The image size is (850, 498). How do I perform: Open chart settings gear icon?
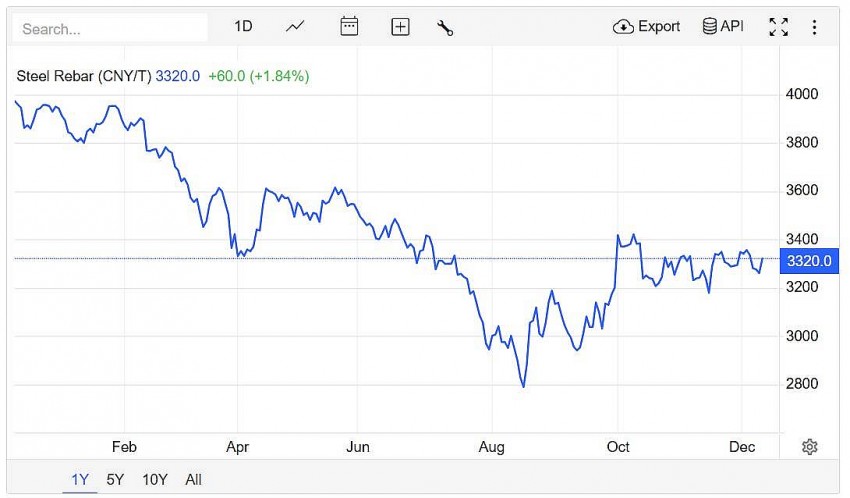pyautogui.click(x=810, y=447)
